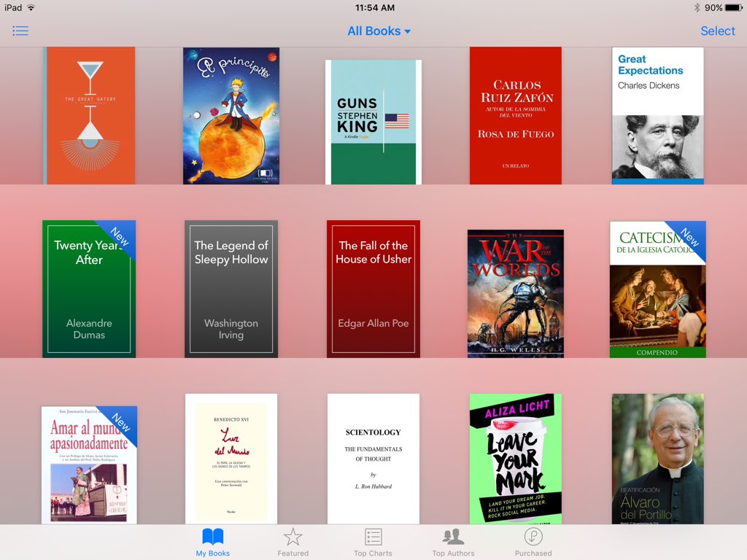Expand the All Books dropdown
Screen dimensions: 747x560
[x=379, y=31]
